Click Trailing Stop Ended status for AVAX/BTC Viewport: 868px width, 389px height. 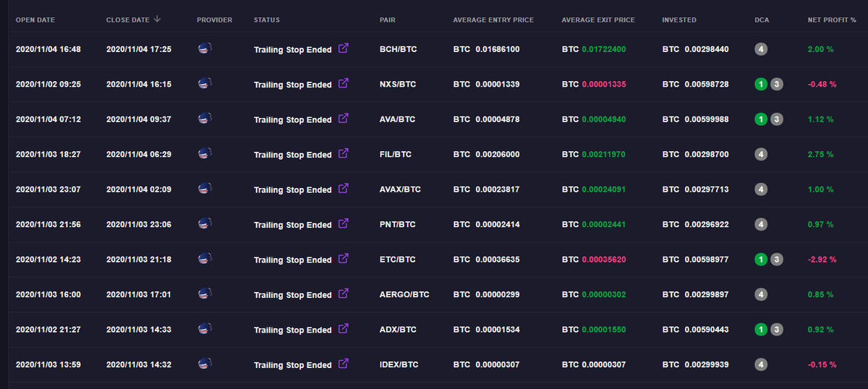pos(293,189)
